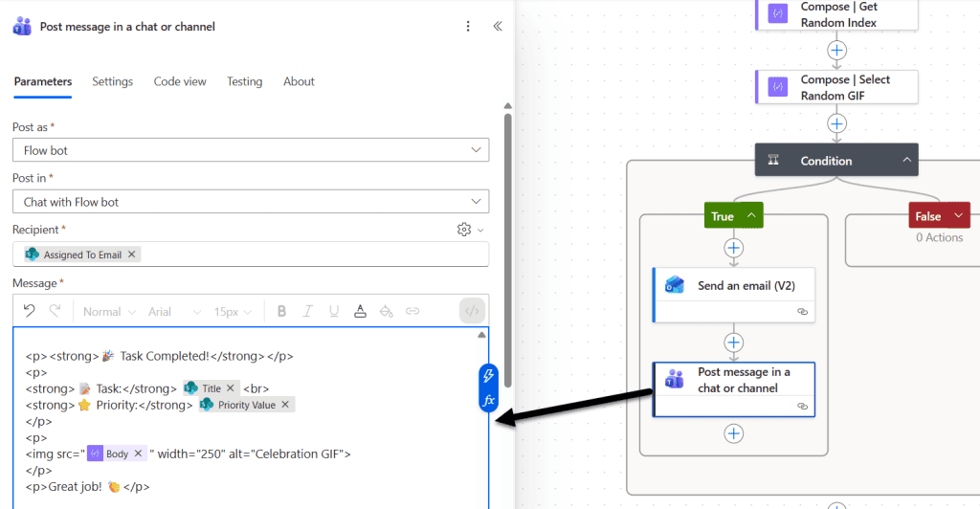Image resolution: width=980 pixels, height=509 pixels.
Task: Click the Teams icon in panel header
Action: tap(22, 26)
